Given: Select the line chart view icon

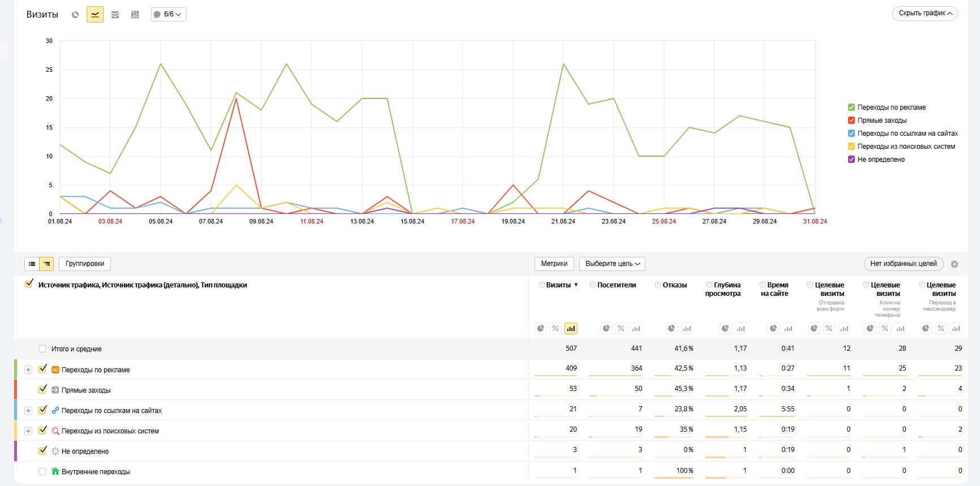Looking at the screenshot, I should click(x=95, y=15).
